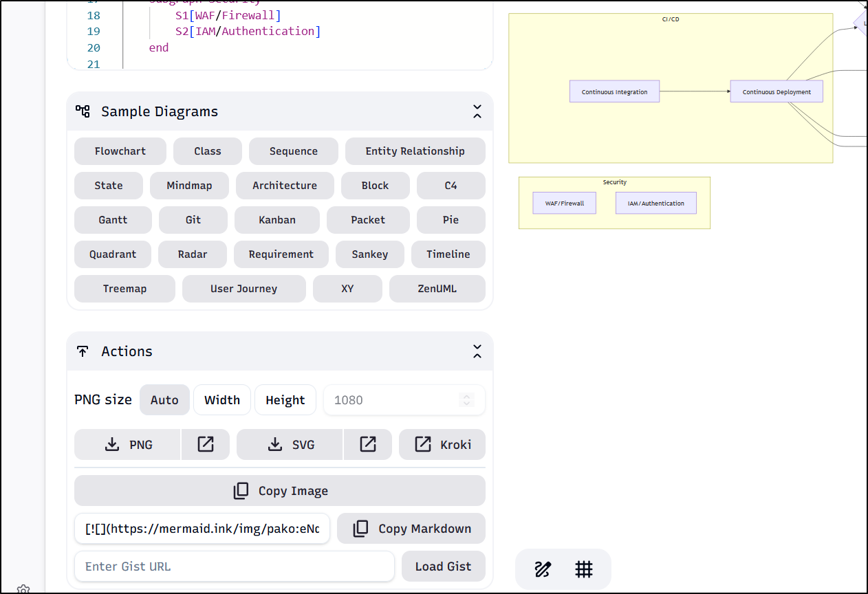Viewport: 868px width, 594px height.
Task: Select Width PNG size option
Action: coord(222,400)
